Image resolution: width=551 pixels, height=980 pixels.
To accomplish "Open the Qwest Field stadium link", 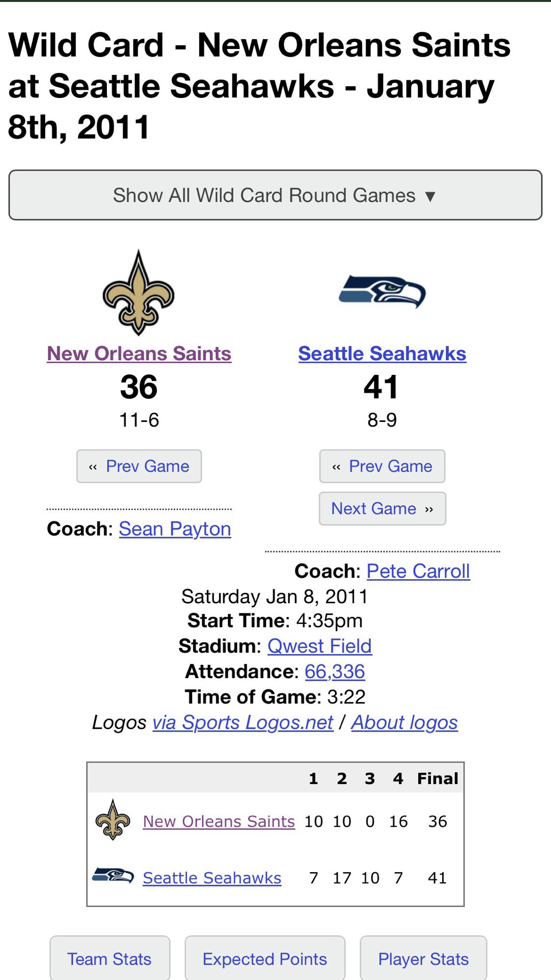I will [x=320, y=646].
